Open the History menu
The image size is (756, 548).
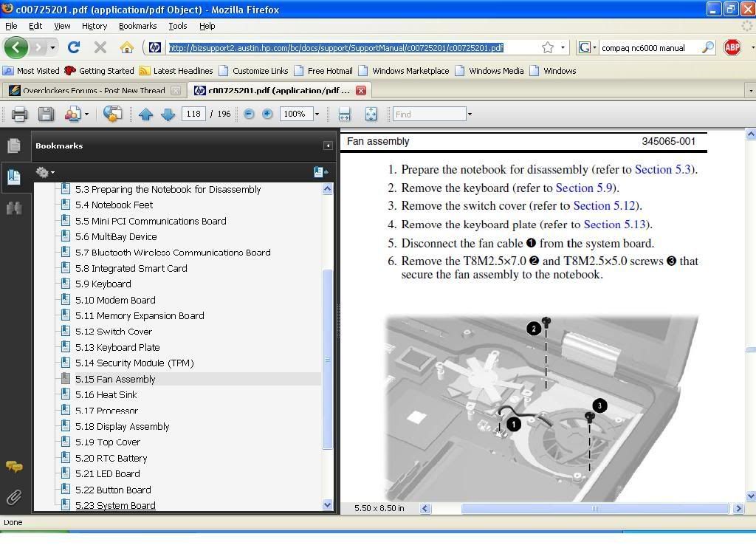click(x=94, y=26)
